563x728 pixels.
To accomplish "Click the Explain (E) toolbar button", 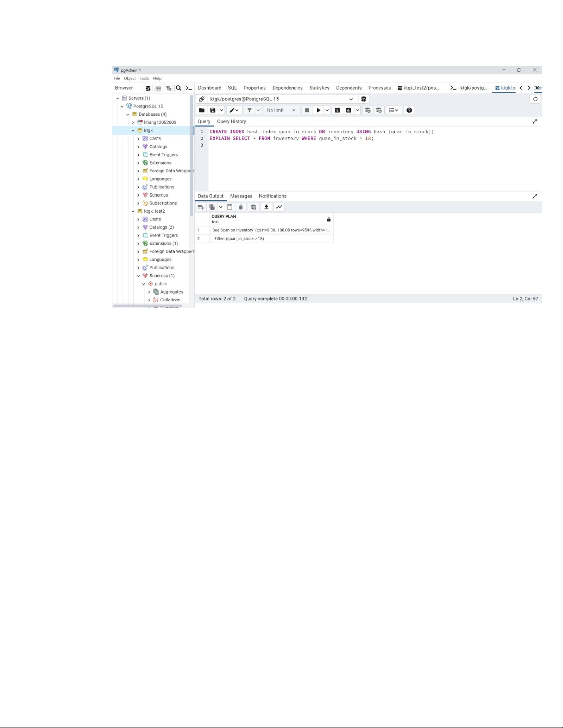I will pyautogui.click(x=337, y=110).
